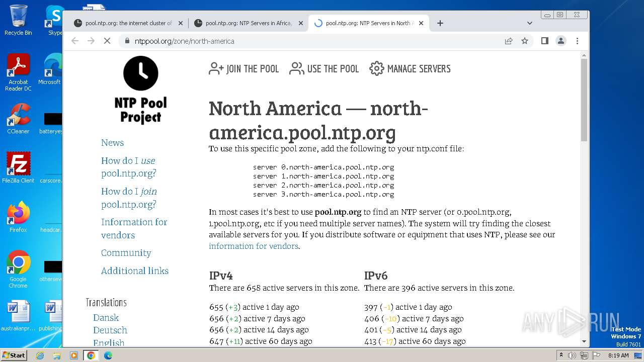Show hidden tray icons arrow
The width and height of the screenshot is (644, 362).
(561, 355)
